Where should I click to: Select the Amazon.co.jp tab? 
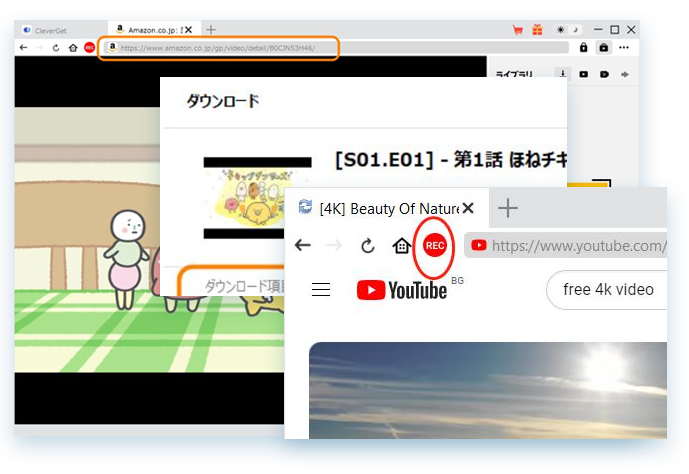tap(152, 30)
